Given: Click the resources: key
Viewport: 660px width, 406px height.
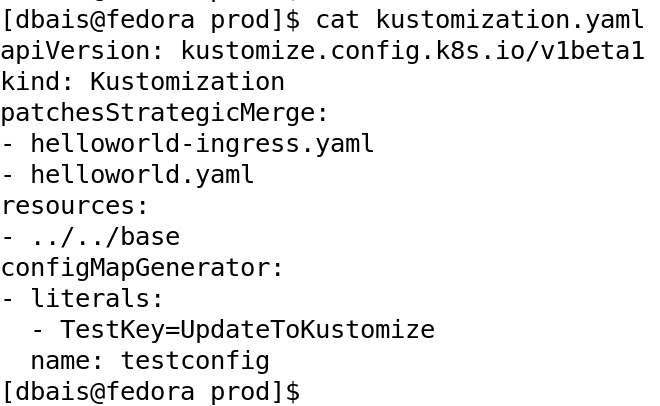Looking at the screenshot, I should point(75,205).
